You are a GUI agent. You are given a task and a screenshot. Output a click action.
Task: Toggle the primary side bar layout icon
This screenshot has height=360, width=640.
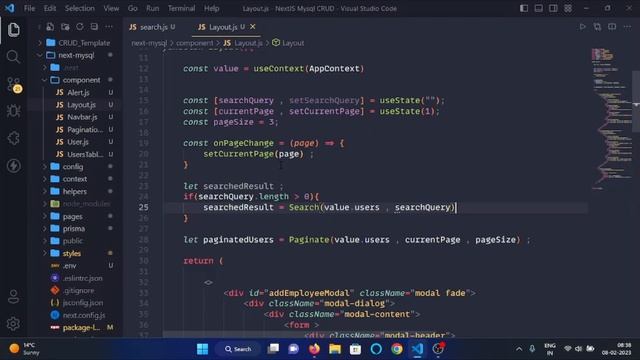(524, 8)
